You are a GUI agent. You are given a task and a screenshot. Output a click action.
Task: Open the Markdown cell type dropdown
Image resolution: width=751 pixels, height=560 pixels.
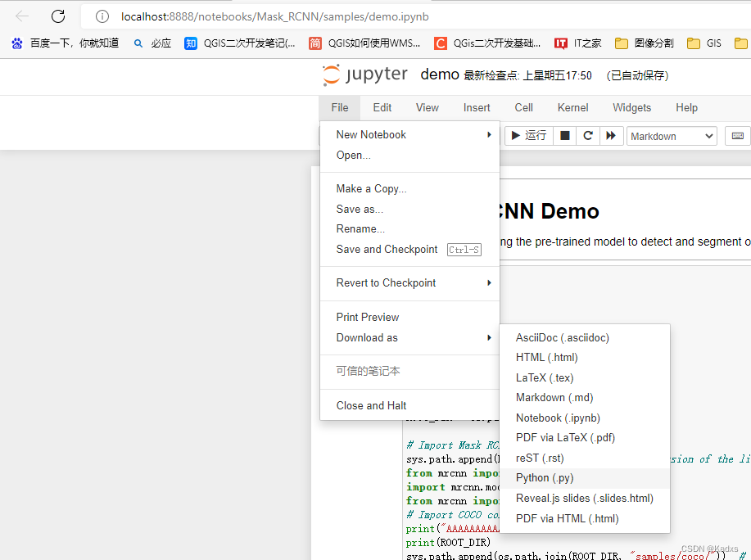[x=672, y=136]
